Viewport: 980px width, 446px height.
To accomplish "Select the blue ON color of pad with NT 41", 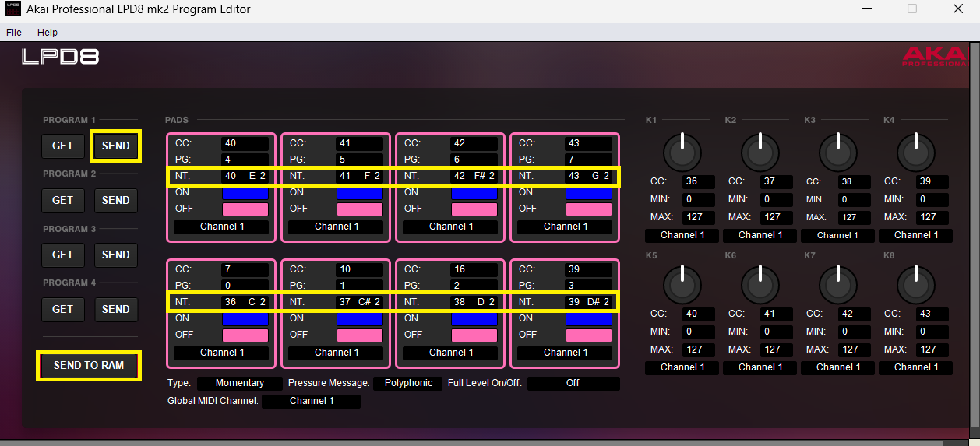I will tap(360, 192).
